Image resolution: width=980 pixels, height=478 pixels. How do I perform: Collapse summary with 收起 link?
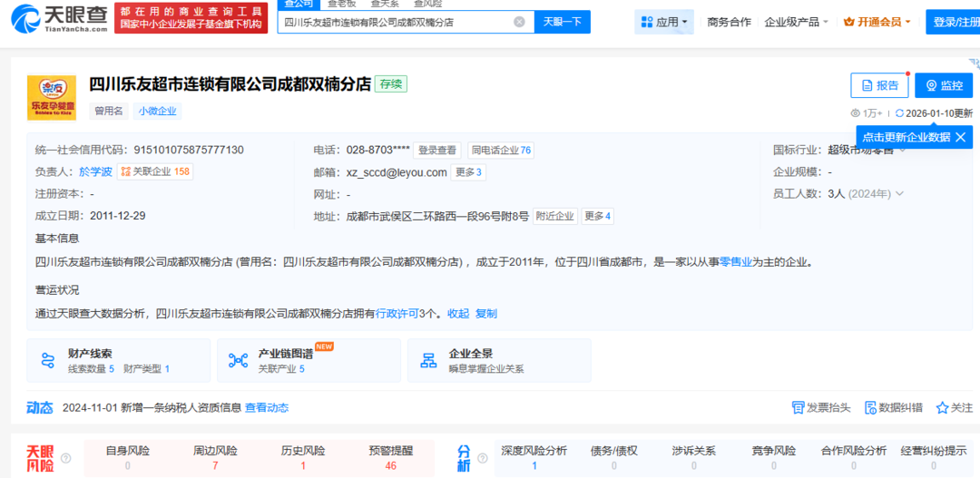point(458,313)
